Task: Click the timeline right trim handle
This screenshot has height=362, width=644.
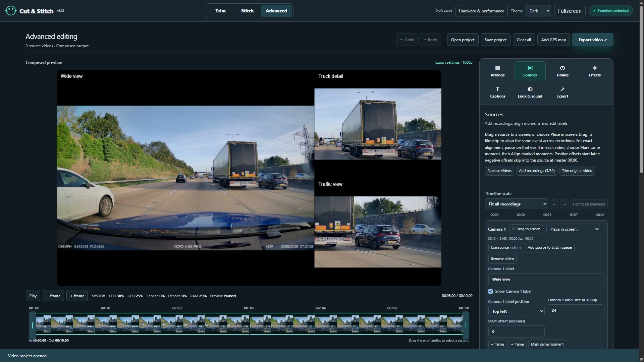Action: pyautogui.click(x=466, y=325)
